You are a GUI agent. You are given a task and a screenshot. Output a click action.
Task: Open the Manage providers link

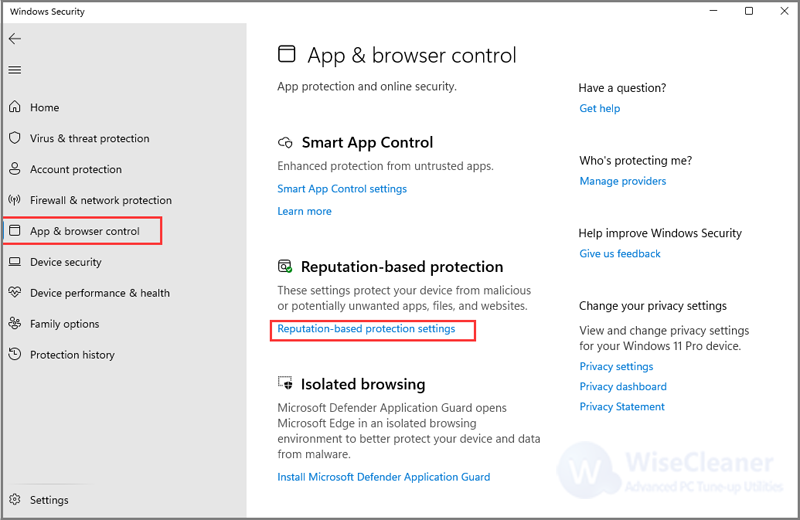pyautogui.click(x=622, y=181)
